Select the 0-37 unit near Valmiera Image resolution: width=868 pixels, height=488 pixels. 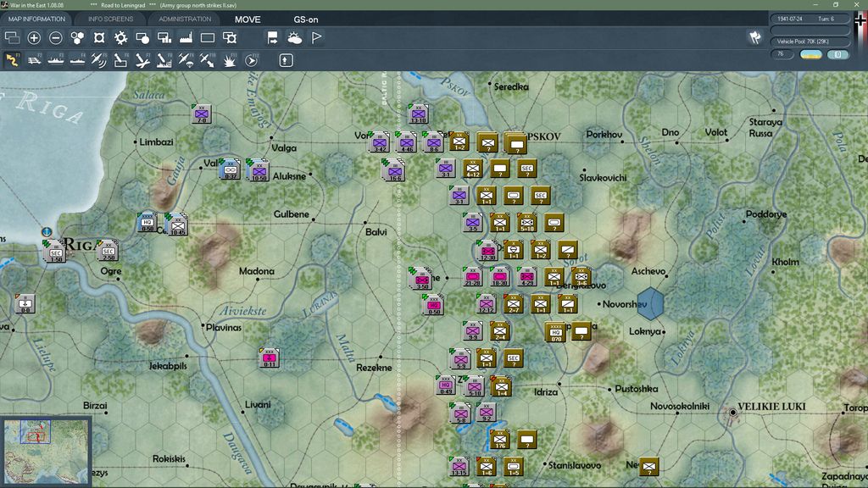(230, 169)
